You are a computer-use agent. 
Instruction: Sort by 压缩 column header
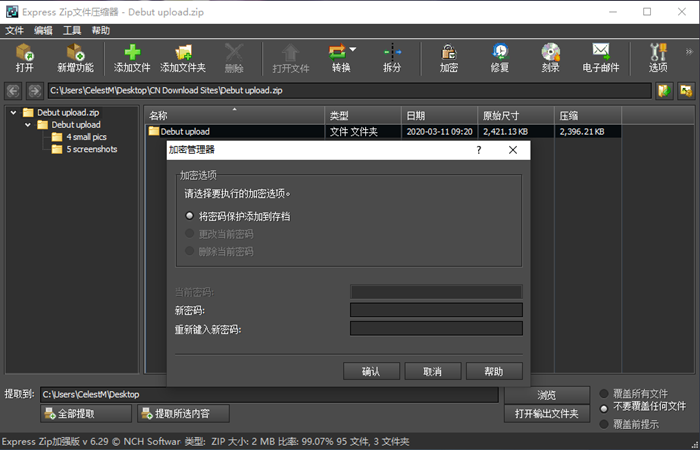[x=588, y=116]
